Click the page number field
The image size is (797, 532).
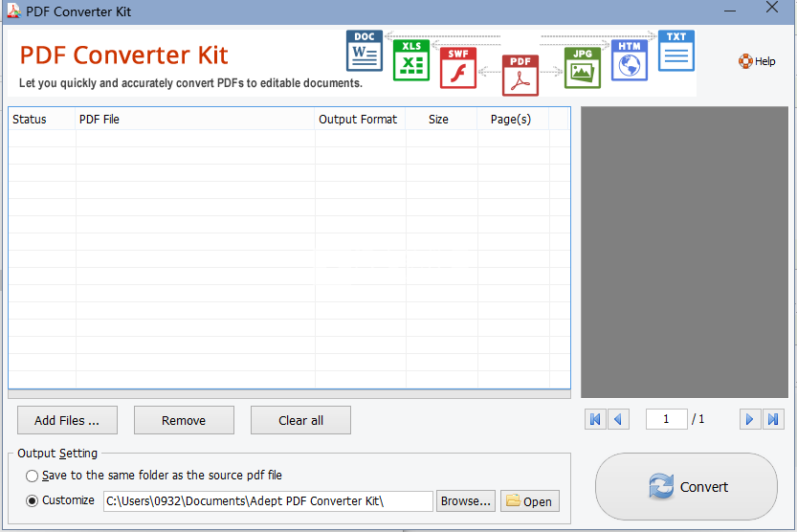click(x=666, y=419)
